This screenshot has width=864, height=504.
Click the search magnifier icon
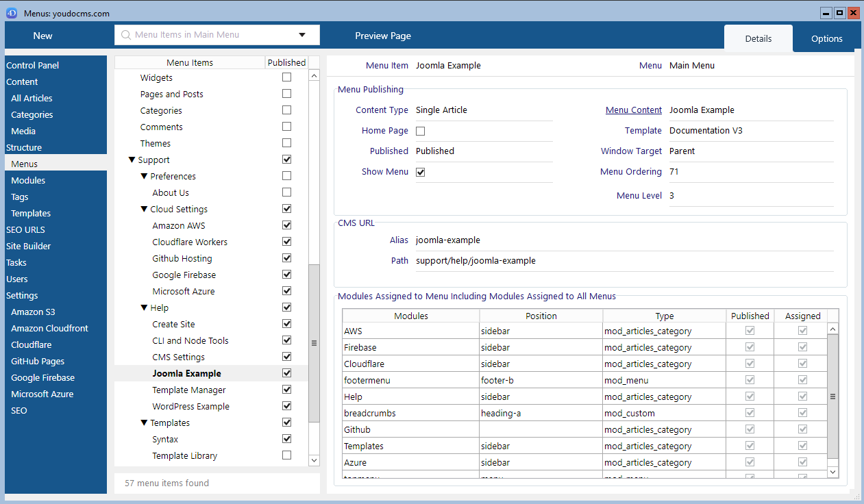point(126,35)
